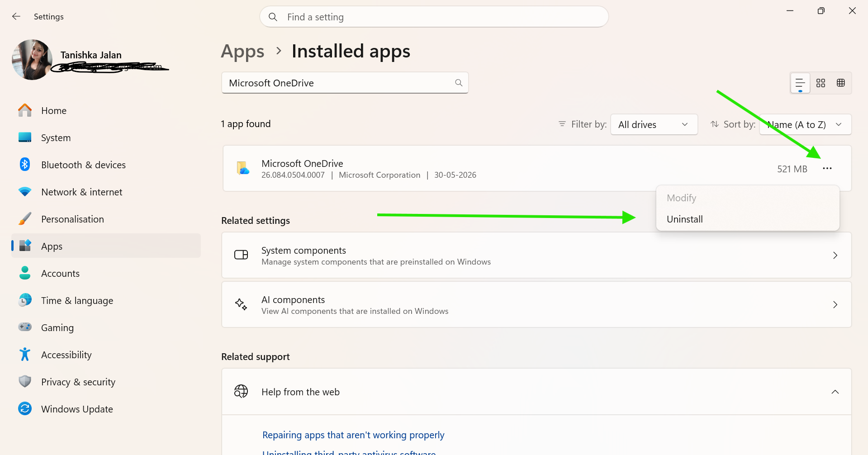Screen dimensions: 868x455
Task: Open Windows Update settings
Action: (x=77, y=409)
